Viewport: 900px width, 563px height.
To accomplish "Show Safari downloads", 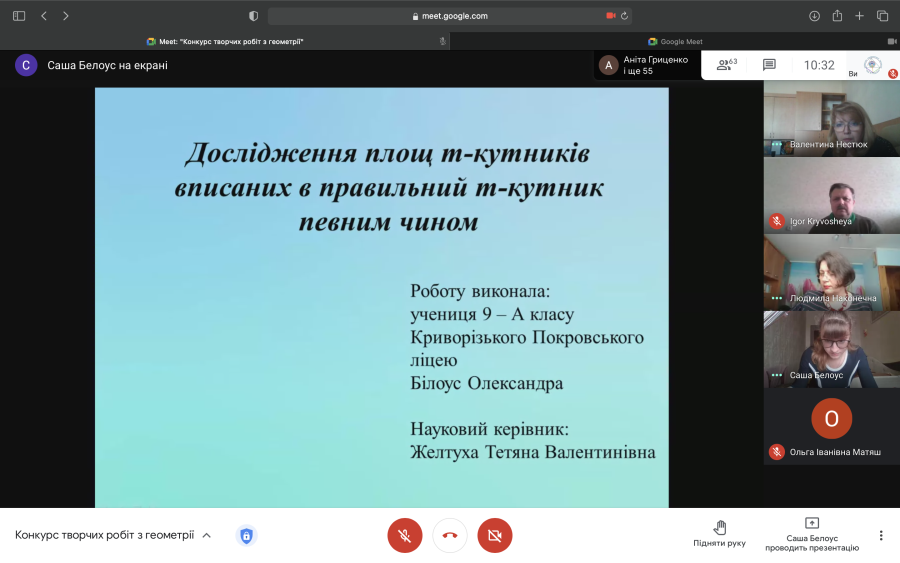I will [x=814, y=16].
